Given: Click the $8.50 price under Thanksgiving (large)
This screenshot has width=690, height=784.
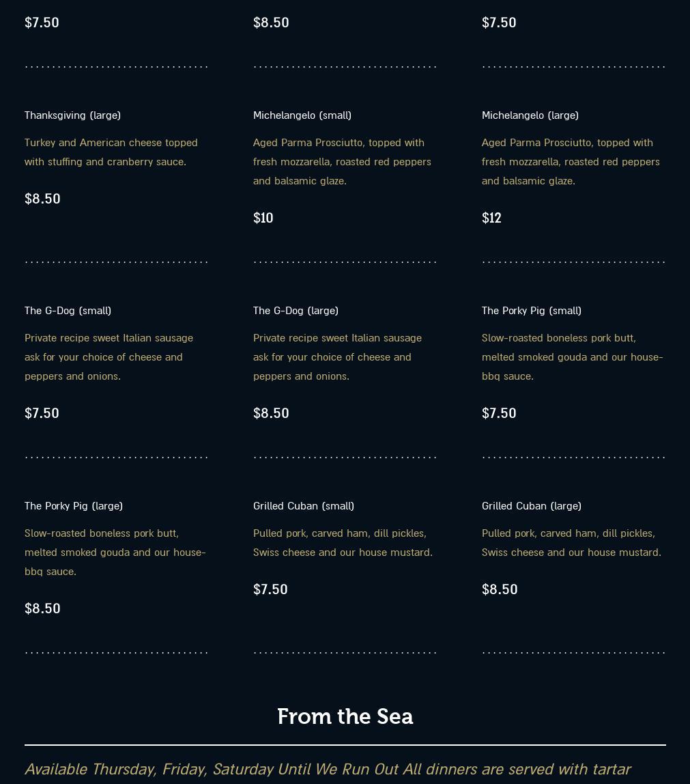Looking at the screenshot, I should coord(42,199).
